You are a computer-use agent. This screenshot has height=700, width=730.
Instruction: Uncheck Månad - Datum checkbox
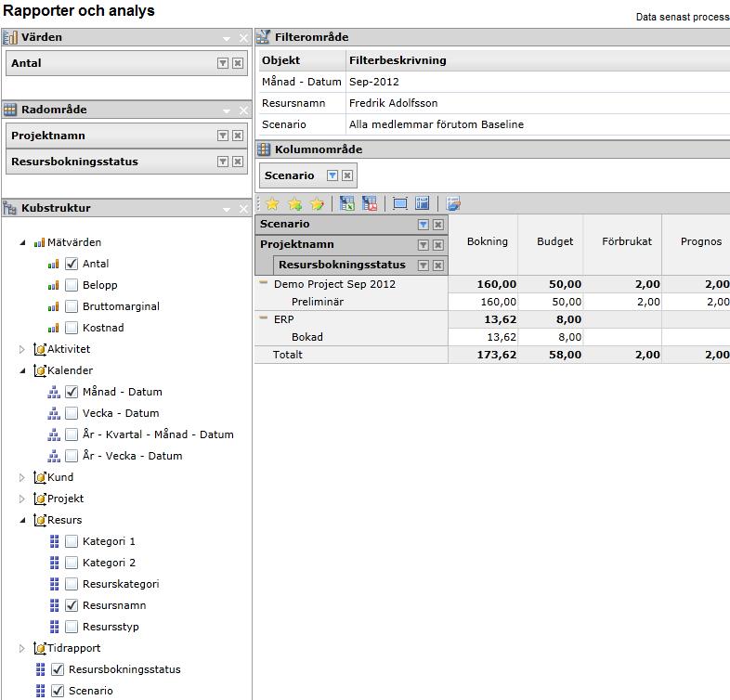[x=72, y=392]
